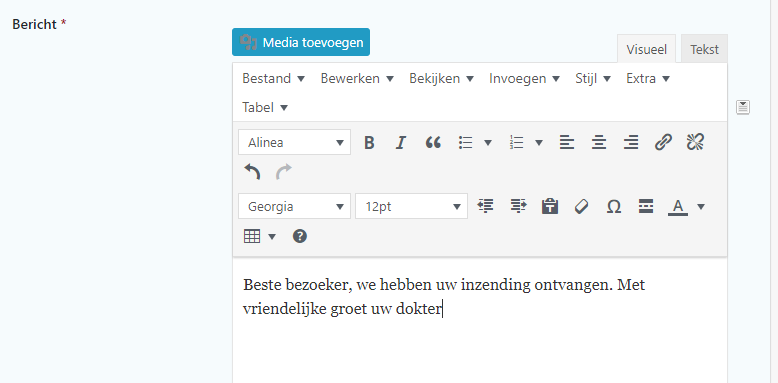The height and width of the screenshot is (383, 778).
Task: Insert or edit a link
Action: coord(663,143)
